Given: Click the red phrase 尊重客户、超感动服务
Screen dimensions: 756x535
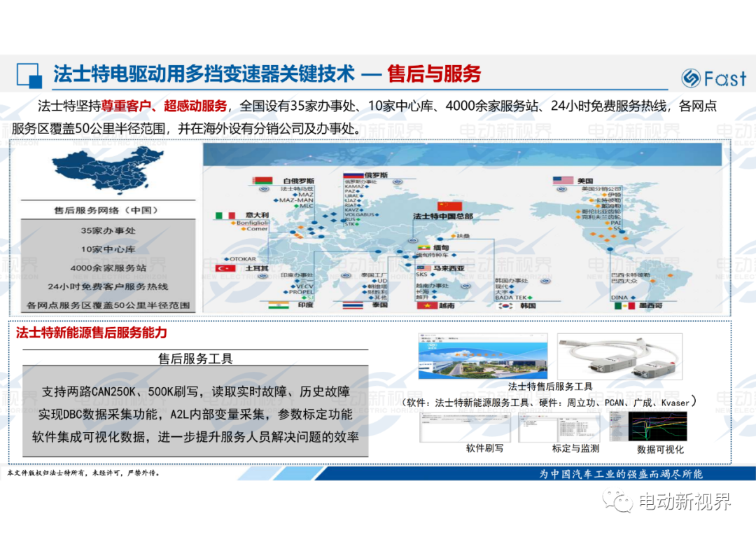Looking at the screenshot, I should [x=164, y=106].
